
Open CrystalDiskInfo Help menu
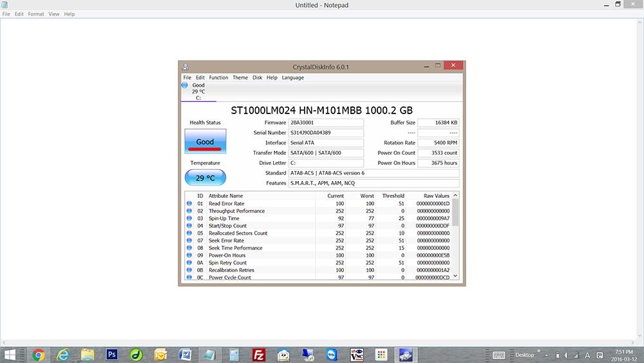point(272,77)
